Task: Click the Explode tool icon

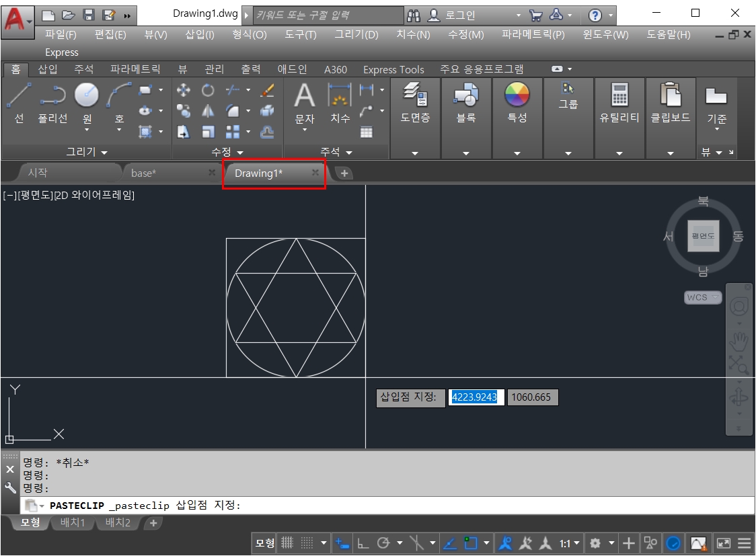Action: [267, 111]
